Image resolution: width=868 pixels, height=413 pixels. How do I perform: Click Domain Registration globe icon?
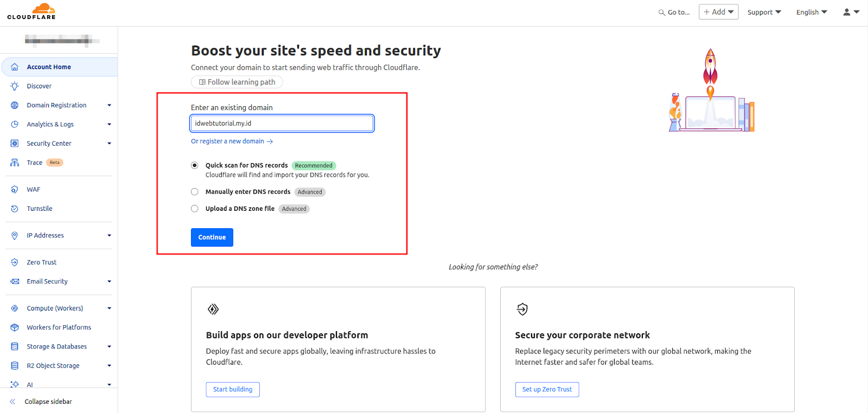pos(15,105)
